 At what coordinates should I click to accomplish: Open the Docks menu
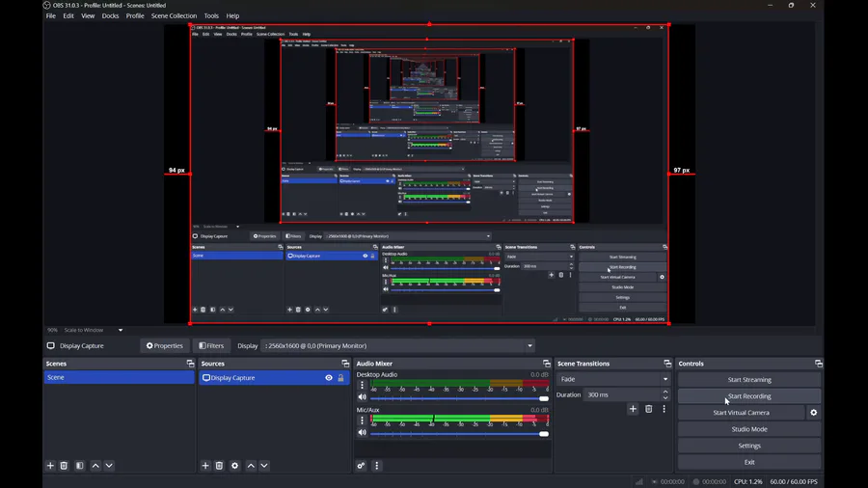pos(110,16)
